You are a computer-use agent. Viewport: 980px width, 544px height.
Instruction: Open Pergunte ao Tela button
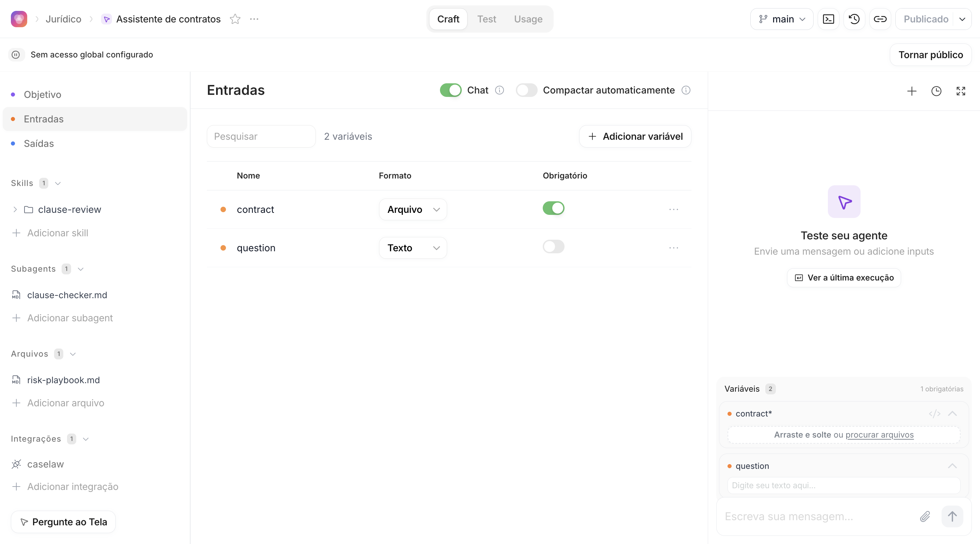pyautogui.click(x=63, y=522)
